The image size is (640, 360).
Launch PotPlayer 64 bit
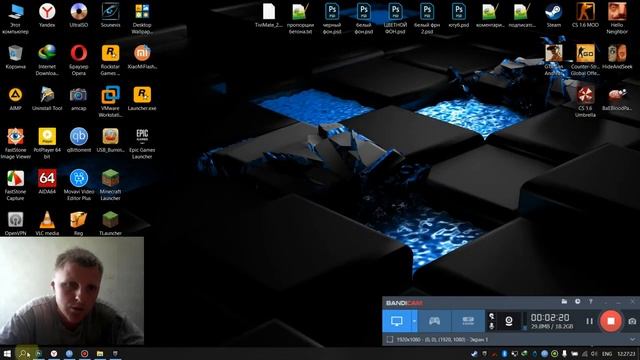point(47,144)
